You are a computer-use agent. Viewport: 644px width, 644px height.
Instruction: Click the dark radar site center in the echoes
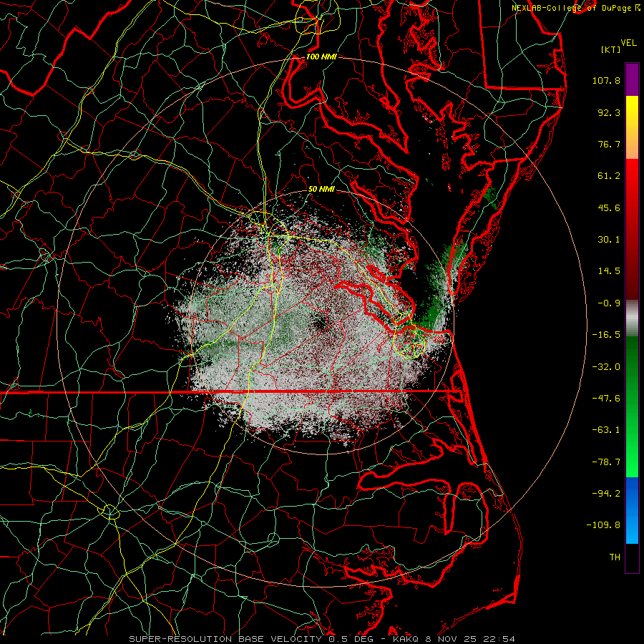tap(321, 326)
